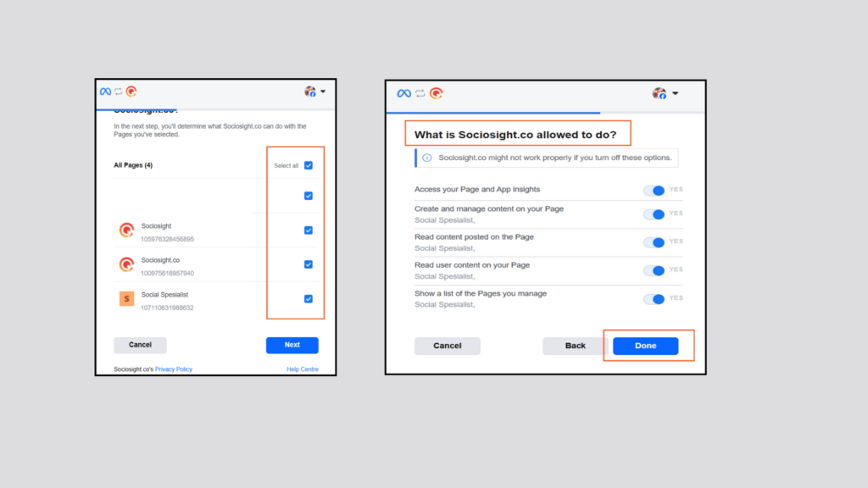Click the Sociosight.co page logo in list
868x488 pixels.
tap(127, 264)
